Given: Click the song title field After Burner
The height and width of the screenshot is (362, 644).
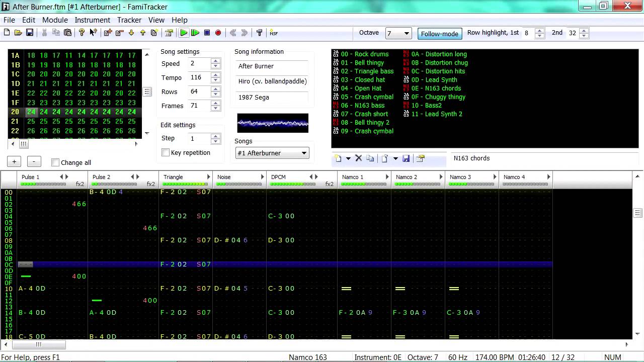Looking at the screenshot, I should tap(272, 66).
